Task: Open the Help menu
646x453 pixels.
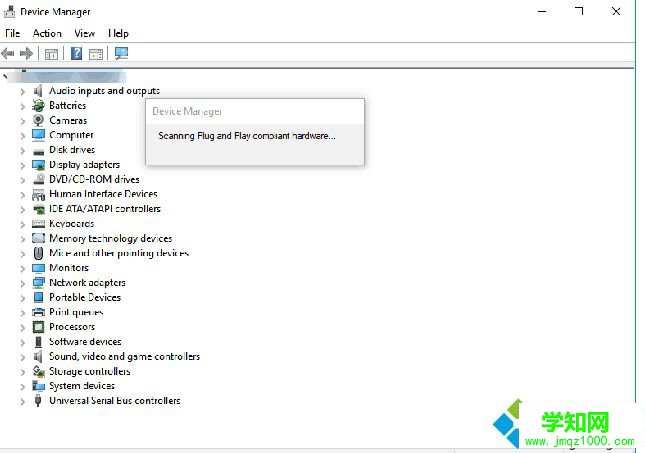Action: click(x=118, y=33)
